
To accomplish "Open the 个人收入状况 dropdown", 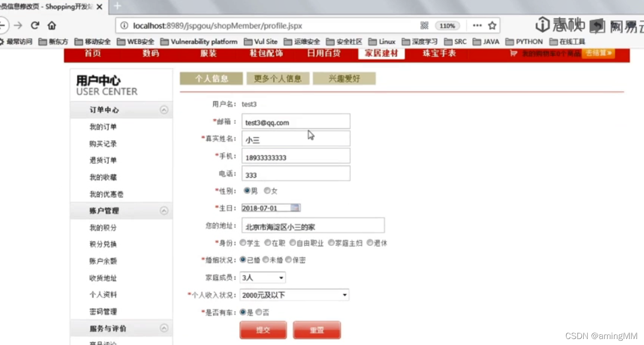I will [295, 295].
